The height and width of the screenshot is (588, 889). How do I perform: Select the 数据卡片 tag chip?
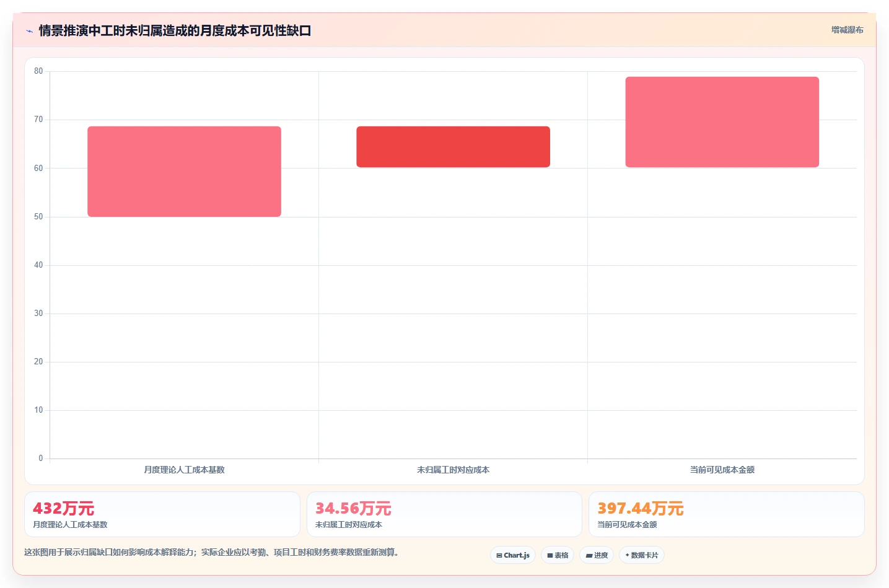642,555
